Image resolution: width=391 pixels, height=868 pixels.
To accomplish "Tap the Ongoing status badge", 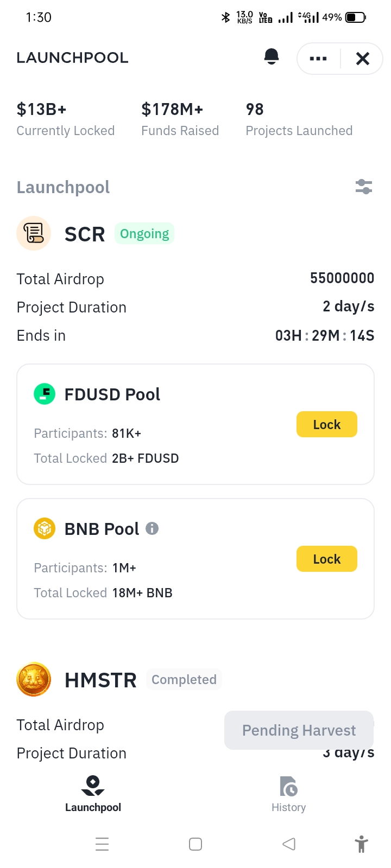I will point(144,233).
